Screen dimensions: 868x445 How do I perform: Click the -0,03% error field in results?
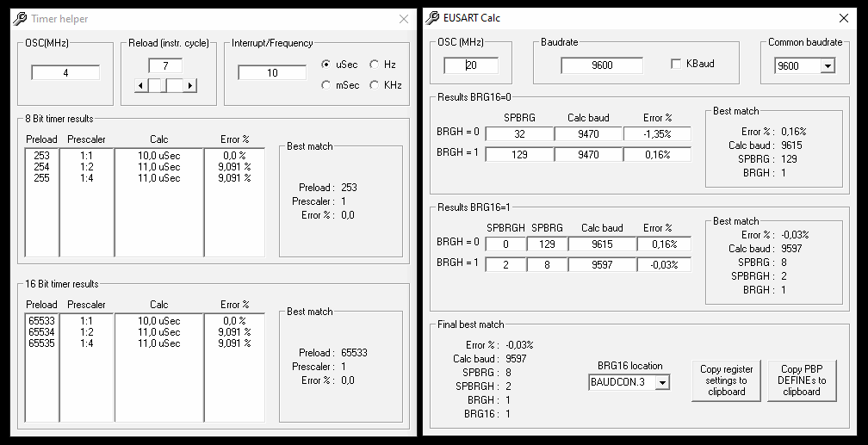664,264
